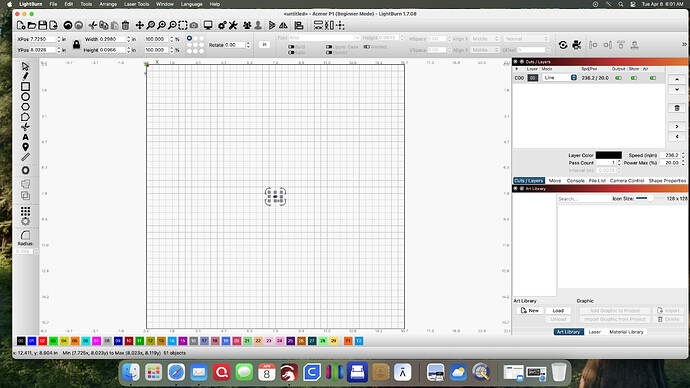Toggle the Bold text switch

point(291,47)
